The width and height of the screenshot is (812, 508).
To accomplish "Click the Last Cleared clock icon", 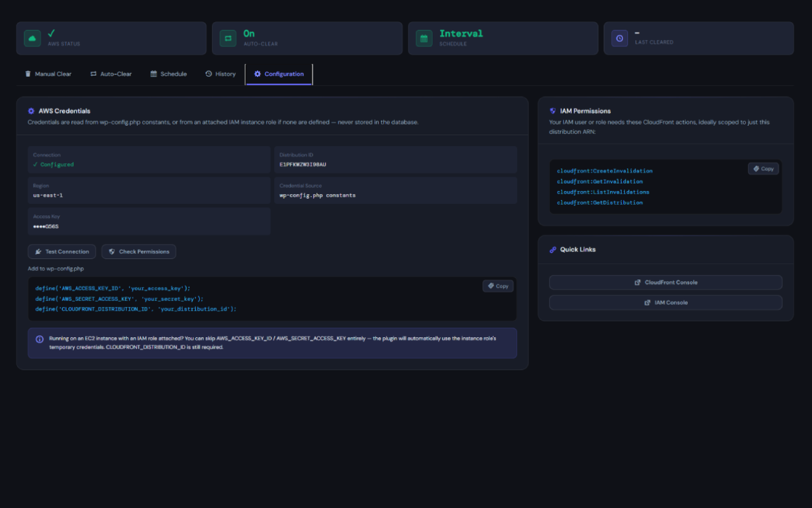I will point(620,38).
